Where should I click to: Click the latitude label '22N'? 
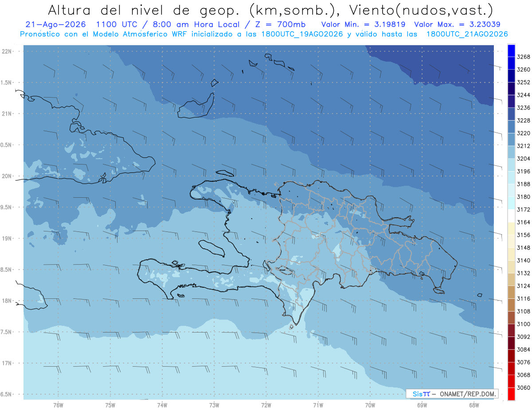[x=7, y=51]
